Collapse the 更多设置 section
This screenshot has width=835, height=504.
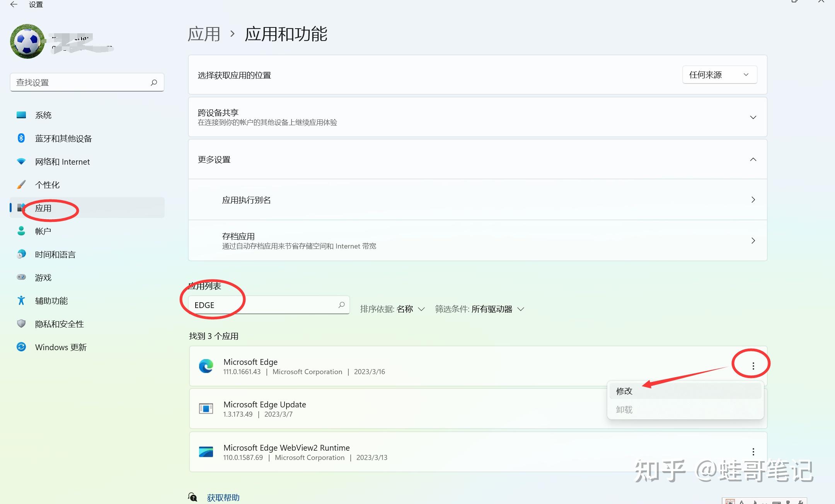(x=752, y=159)
